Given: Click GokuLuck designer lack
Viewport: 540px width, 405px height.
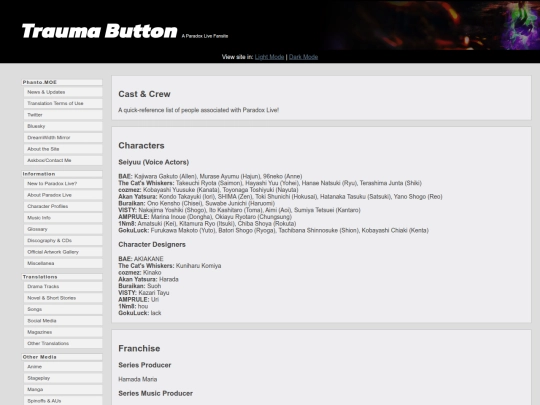Looking at the screenshot, I should point(156,313).
